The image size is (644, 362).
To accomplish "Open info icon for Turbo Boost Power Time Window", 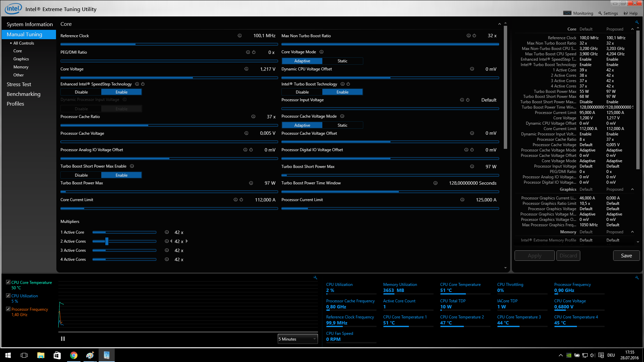I will click(x=435, y=183).
